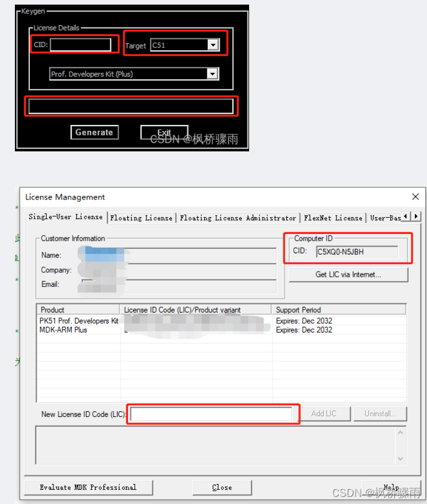Click the generated license output field in Keygen
Viewport: 427px width, 504px height.
131,106
